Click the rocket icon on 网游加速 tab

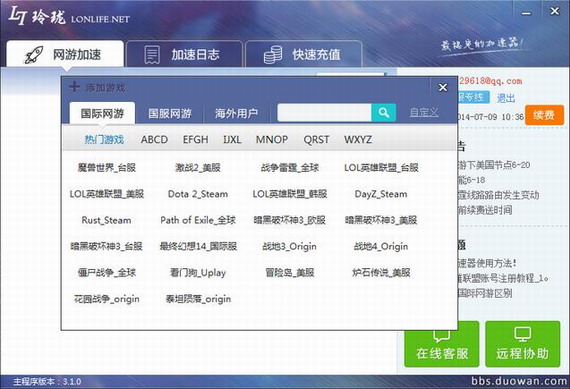click(33, 55)
